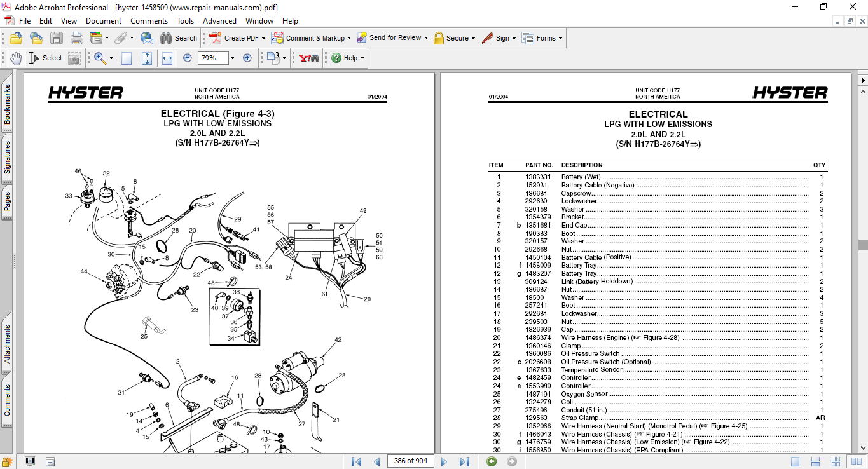The height and width of the screenshot is (469, 868).
Task: Click the Rotate page view icon
Action: [x=273, y=58]
